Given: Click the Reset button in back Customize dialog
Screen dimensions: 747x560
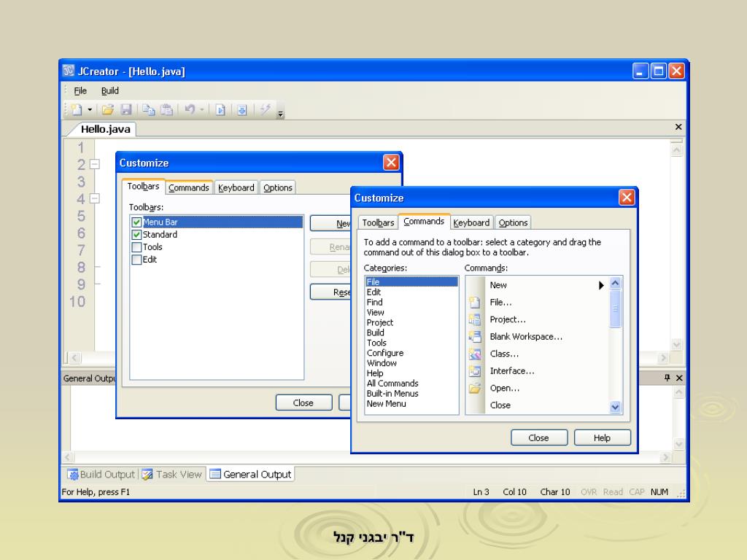Looking at the screenshot, I should point(330,292).
